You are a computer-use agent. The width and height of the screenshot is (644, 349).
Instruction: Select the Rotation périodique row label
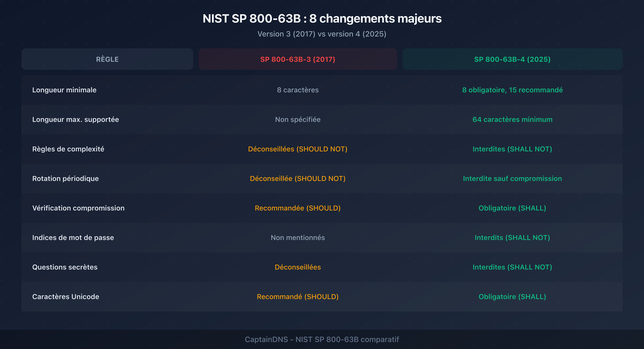click(66, 178)
